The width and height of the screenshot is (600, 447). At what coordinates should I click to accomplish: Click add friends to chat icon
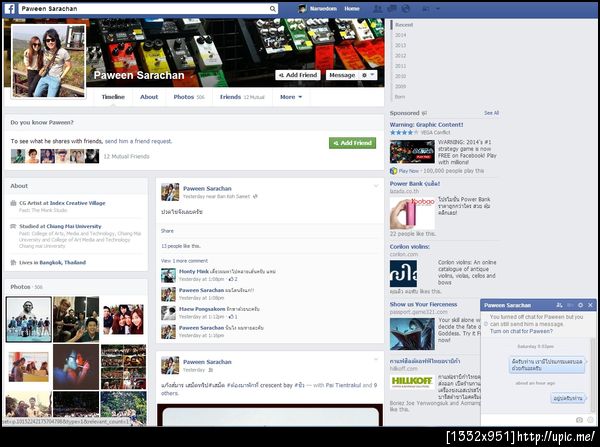click(559, 305)
